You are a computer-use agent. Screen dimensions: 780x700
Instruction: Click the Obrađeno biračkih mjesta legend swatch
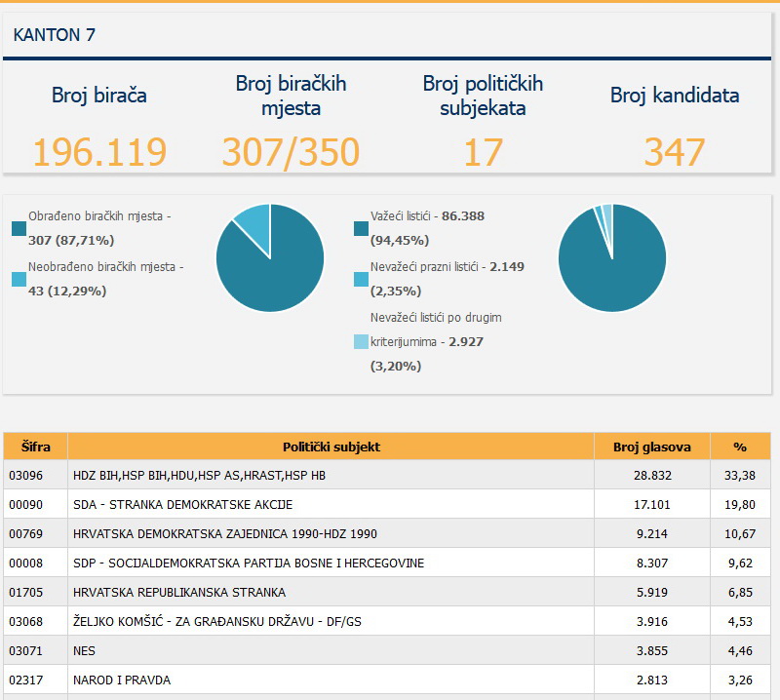19,229
